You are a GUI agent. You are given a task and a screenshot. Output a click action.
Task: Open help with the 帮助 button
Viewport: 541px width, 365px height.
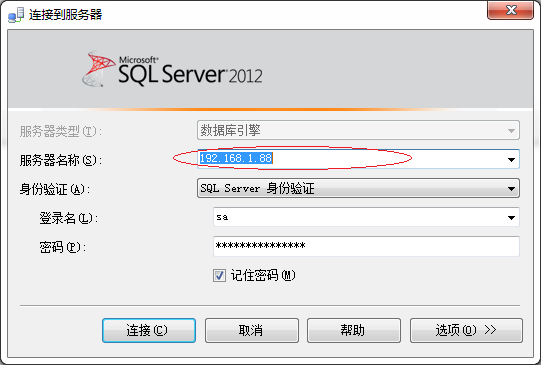354,330
